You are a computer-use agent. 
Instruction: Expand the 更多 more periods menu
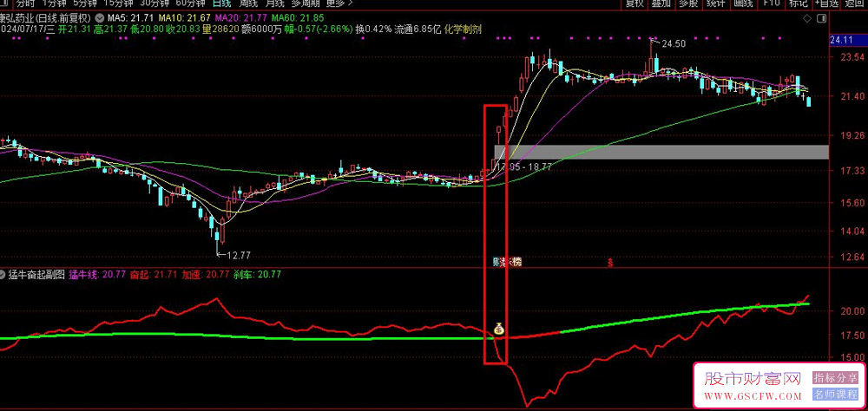(x=339, y=3)
